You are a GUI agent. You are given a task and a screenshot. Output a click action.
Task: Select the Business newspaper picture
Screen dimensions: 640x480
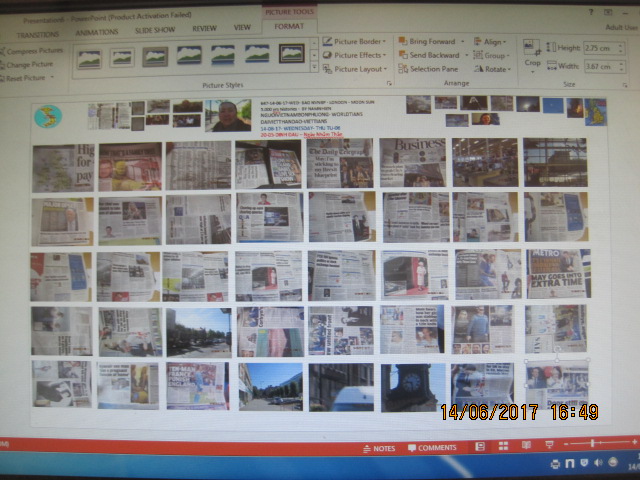tap(412, 162)
